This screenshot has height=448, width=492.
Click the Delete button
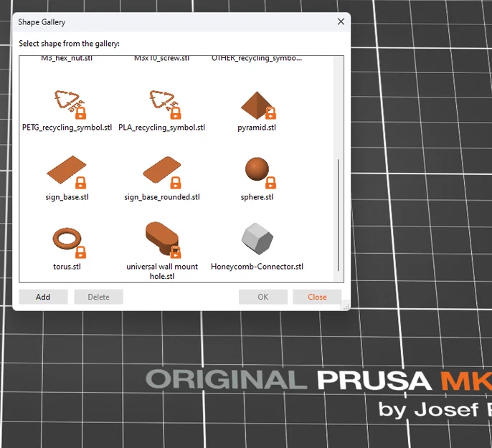coord(98,297)
